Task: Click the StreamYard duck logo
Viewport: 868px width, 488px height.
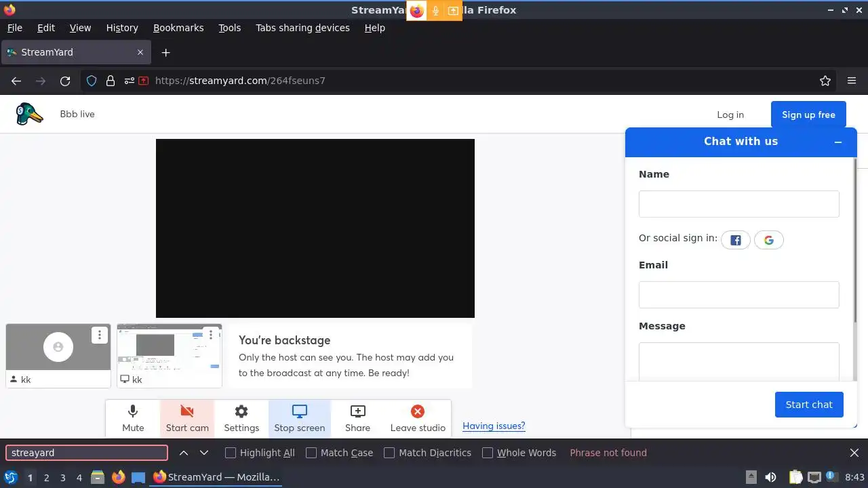Action: click(29, 114)
